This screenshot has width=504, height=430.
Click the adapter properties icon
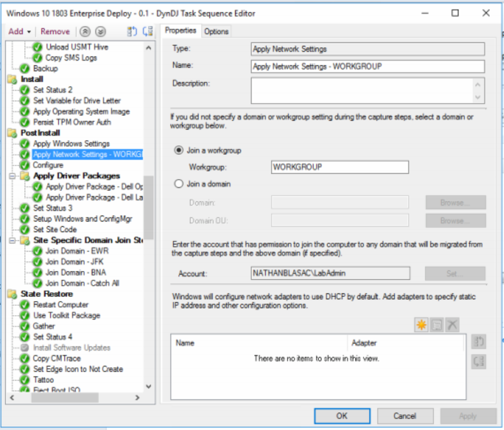click(436, 324)
